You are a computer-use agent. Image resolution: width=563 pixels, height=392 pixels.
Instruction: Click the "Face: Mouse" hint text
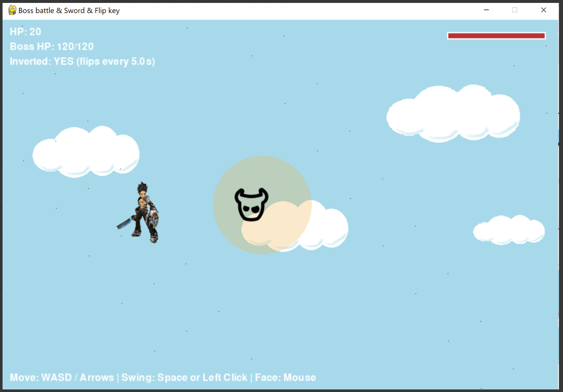(285, 377)
